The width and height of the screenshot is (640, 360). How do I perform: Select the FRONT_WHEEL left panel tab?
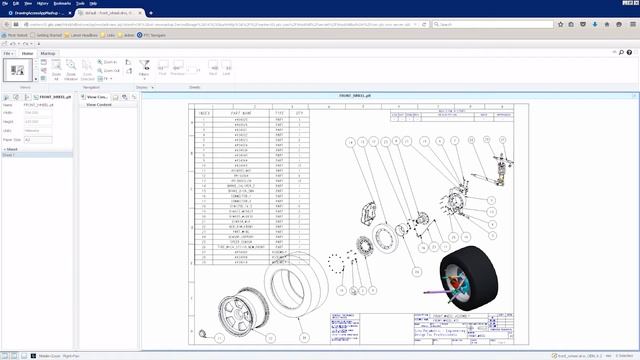point(52,97)
